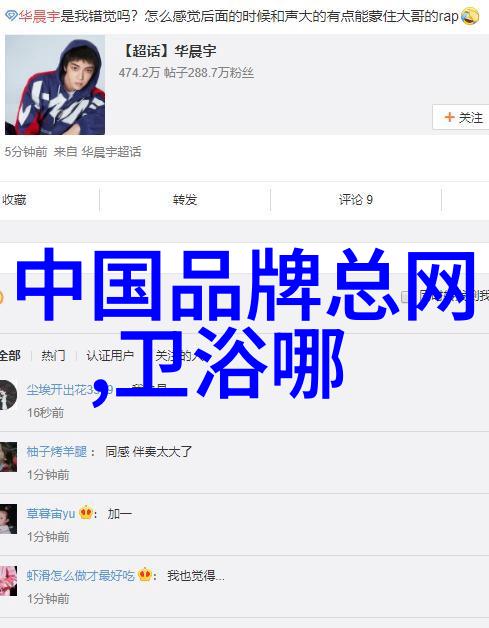Switch to the 热门 comments tab
The image size is (489, 628).
click(53, 355)
